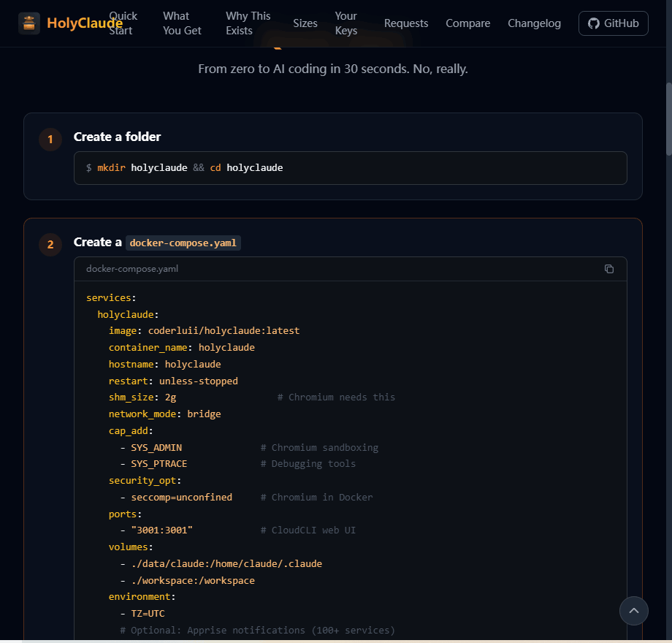Click the page vertical scrollbar thumb
Screen dimensions: 672x643
point(668,119)
